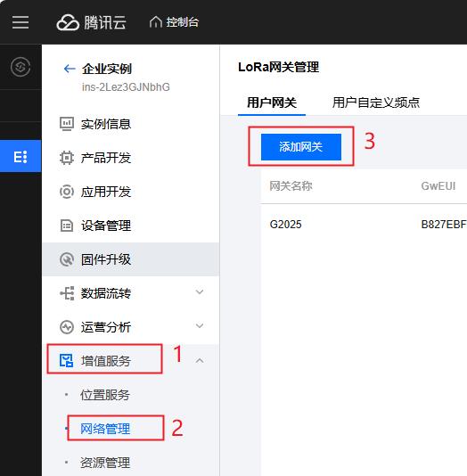The width and height of the screenshot is (467, 476).
Task: Click the 运营分析 pulse icon
Action: 67,327
